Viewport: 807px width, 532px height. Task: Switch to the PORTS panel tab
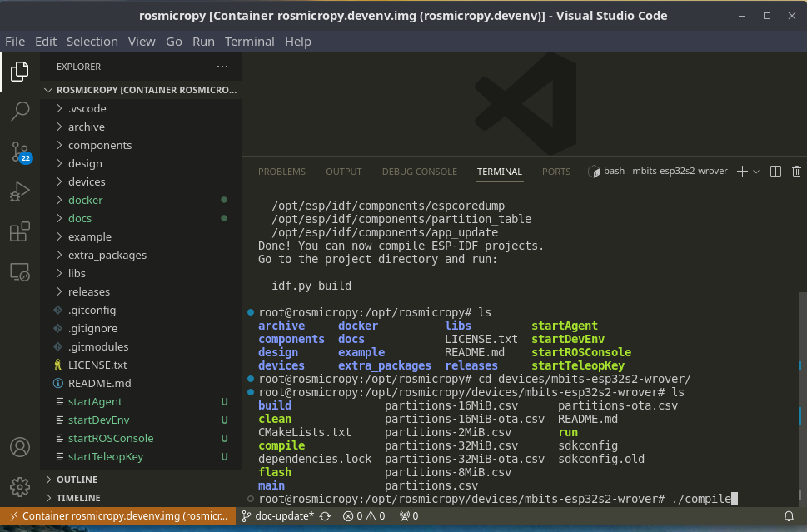click(x=556, y=172)
